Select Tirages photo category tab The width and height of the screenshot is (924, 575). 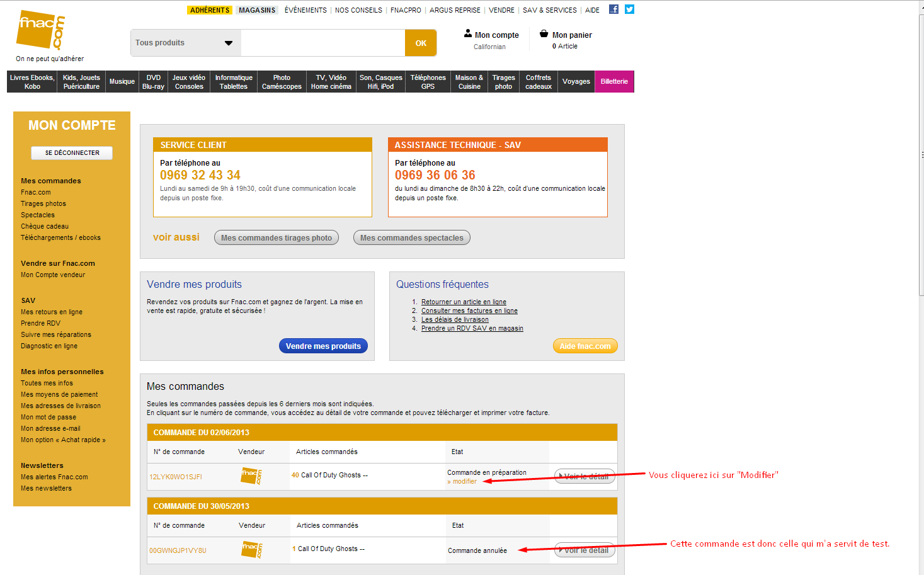[x=503, y=82]
